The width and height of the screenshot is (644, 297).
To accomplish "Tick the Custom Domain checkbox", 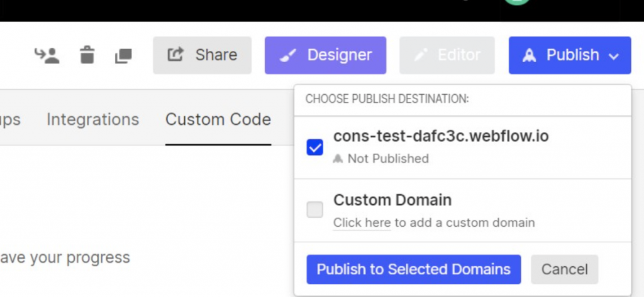I will point(314,210).
